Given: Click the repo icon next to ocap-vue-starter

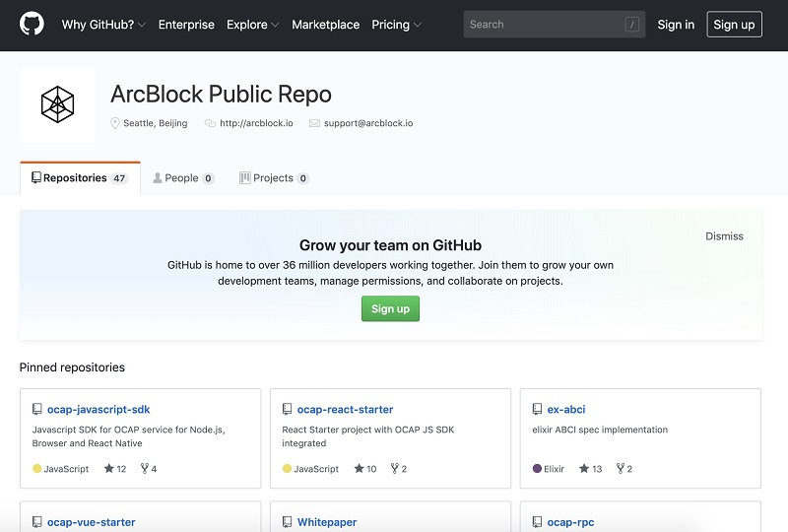Looking at the screenshot, I should coord(37,522).
